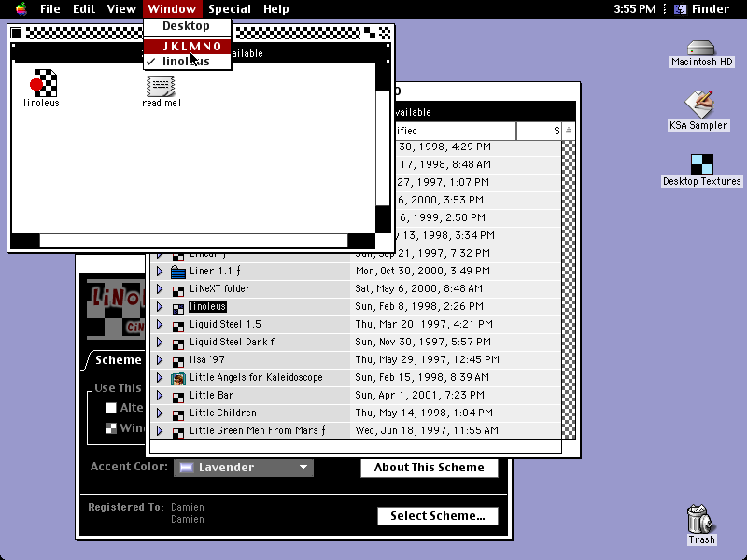Click the menu bar clock showing 3:55 PM
The image size is (747, 560).
pyautogui.click(x=635, y=9)
